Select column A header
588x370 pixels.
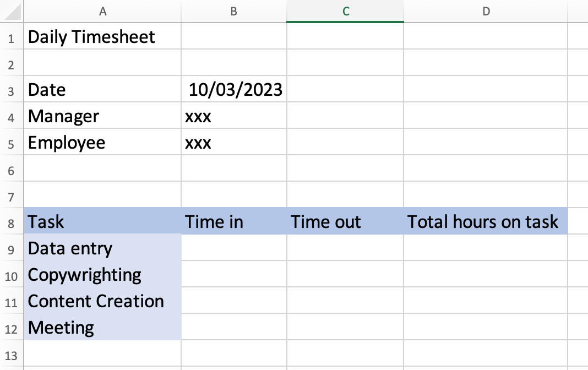103,11
